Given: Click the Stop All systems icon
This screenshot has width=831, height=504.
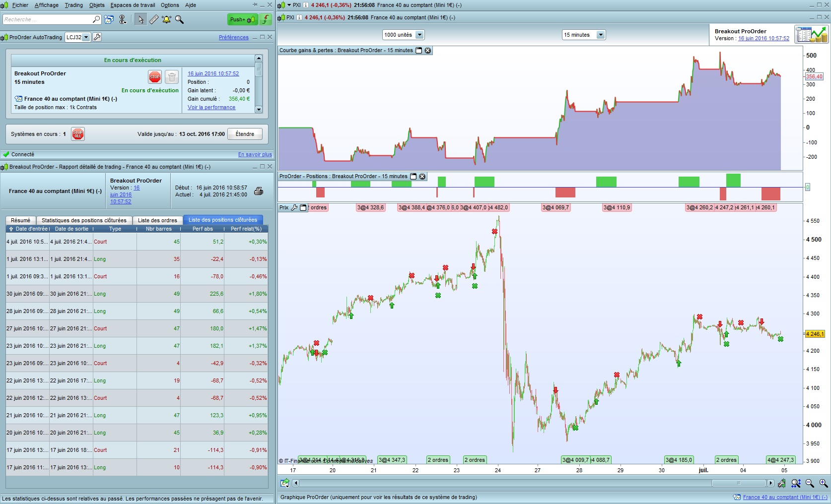Looking at the screenshot, I should pyautogui.click(x=78, y=134).
